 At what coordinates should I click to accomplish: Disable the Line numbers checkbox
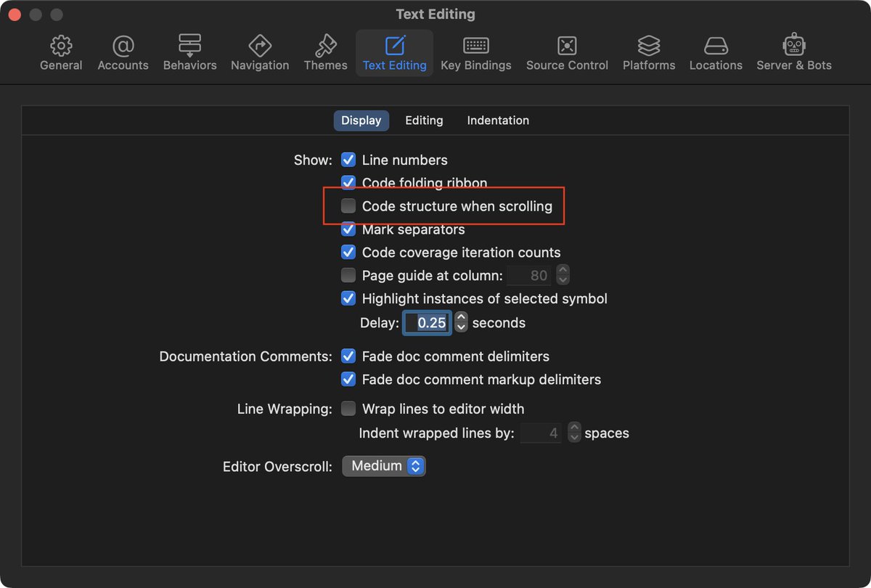pyautogui.click(x=348, y=160)
